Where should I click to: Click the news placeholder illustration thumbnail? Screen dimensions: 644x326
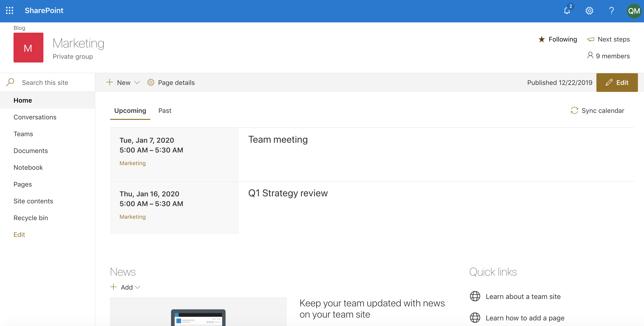[198, 312]
